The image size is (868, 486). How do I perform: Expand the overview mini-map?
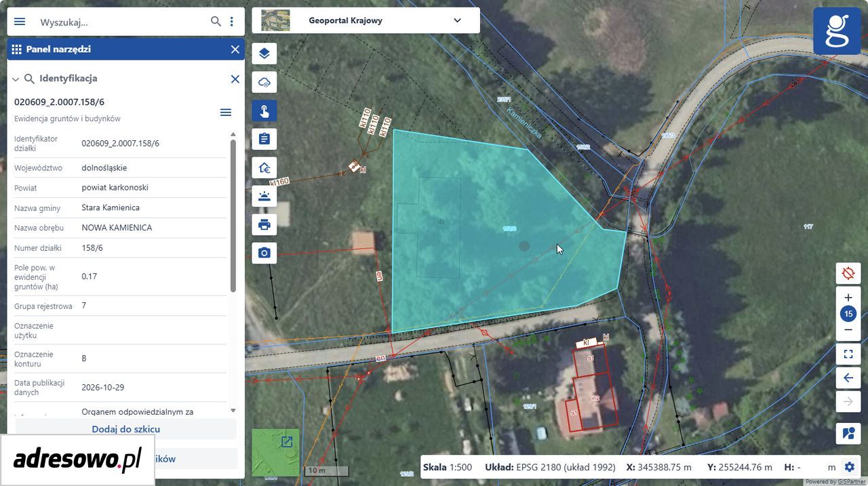coord(287,442)
